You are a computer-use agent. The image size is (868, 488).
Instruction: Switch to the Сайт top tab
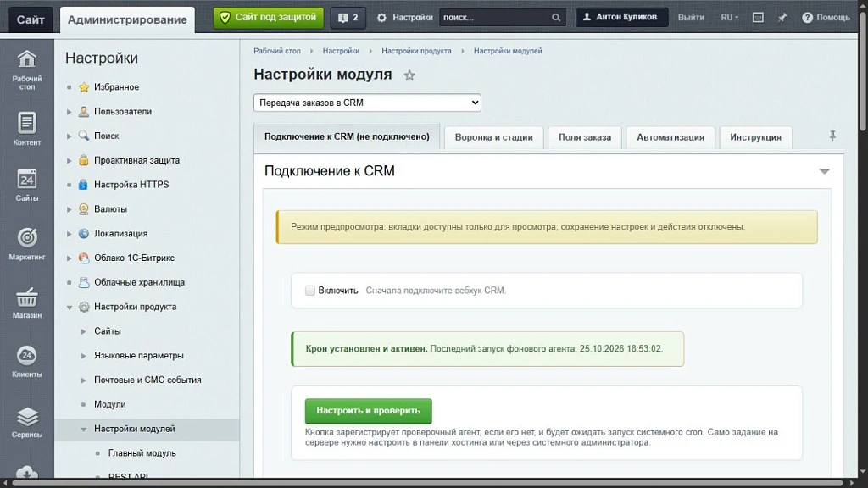[x=31, y=20]
